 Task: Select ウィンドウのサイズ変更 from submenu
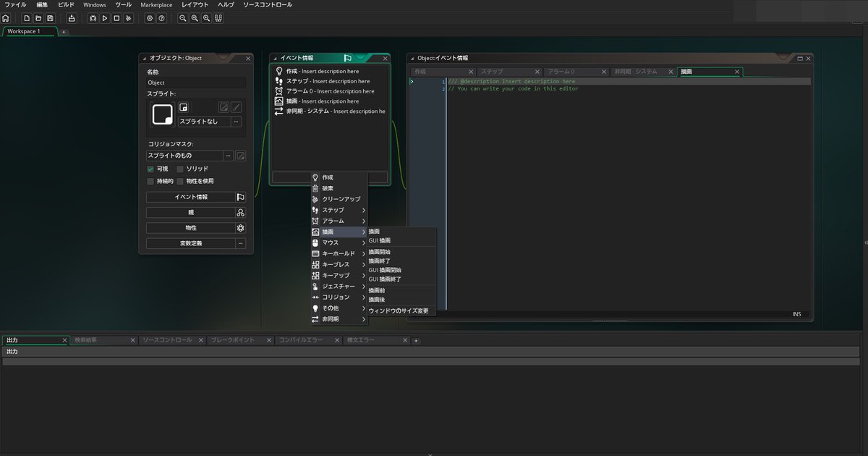[401, 311]
